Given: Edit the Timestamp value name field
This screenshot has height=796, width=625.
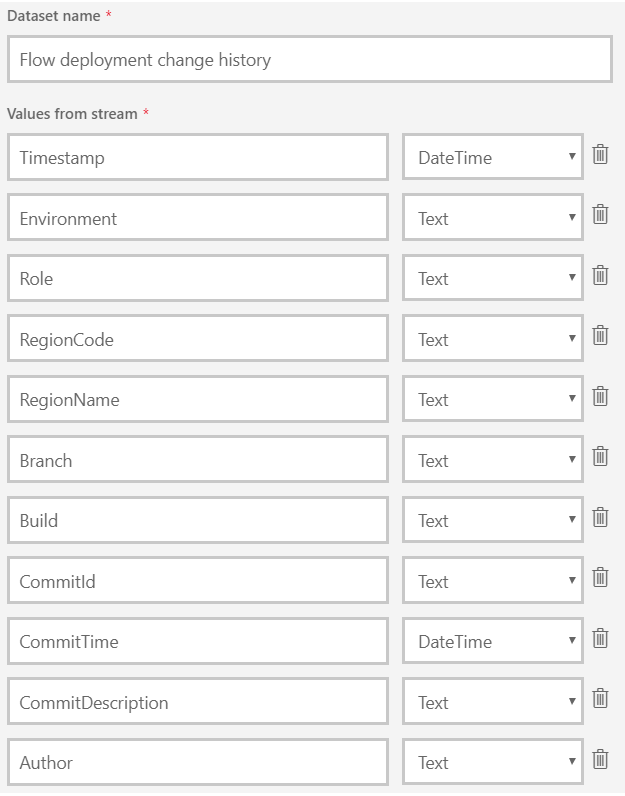Looking at the screenshot, I should click(198, 158).
